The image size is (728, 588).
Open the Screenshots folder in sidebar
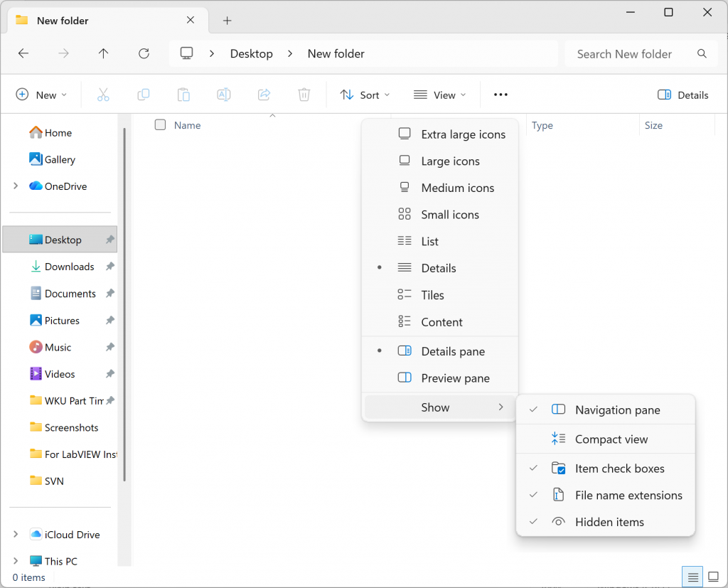63,427
